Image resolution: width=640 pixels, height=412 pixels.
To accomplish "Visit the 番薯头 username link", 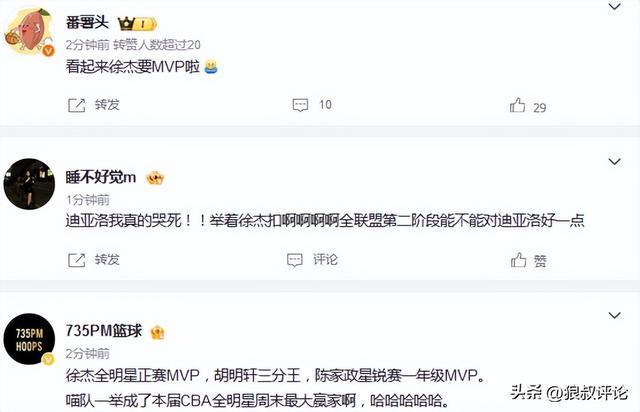I will [87, 22].
